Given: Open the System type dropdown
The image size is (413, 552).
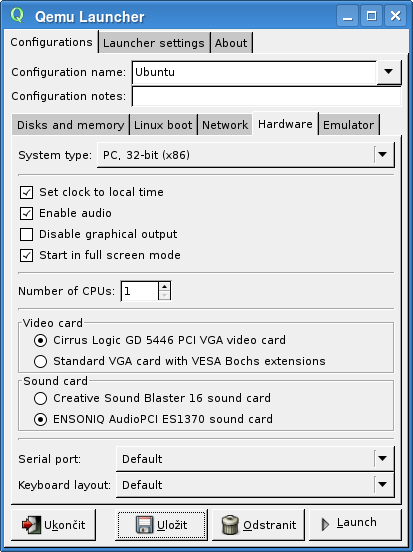Looking at the screenshot, I should 245,155.
